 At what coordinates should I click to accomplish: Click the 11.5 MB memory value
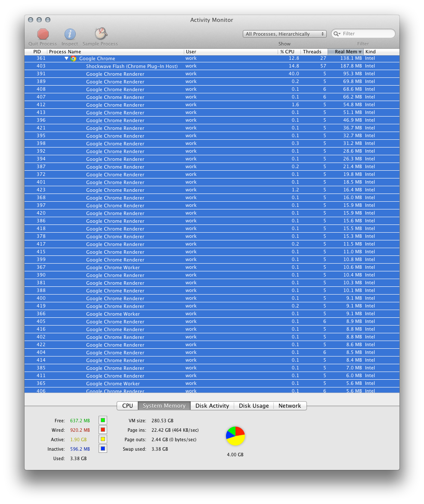click(x=352, y=244)
